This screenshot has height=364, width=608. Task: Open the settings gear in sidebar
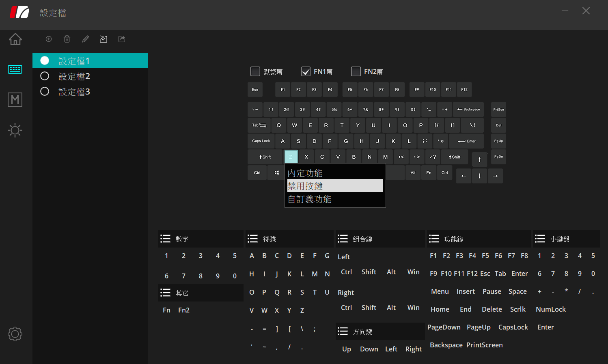(x=15, y=334)
